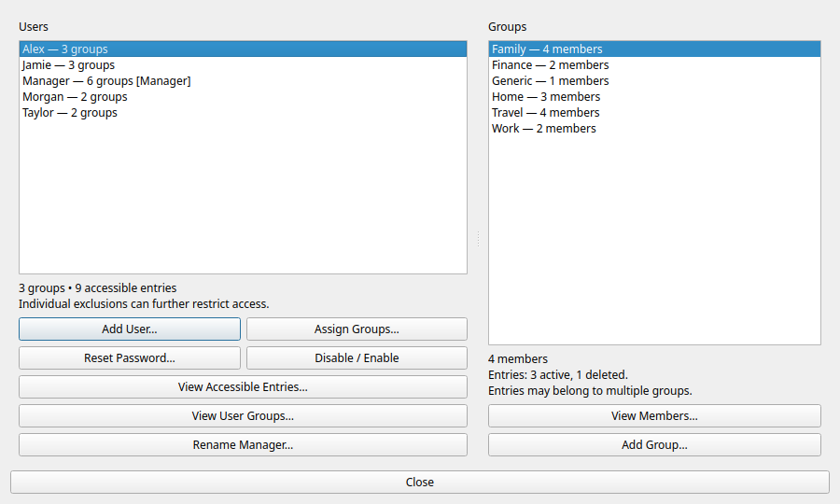Select user "Jamie — 3 groups"
The height and width of the screenshot is (504, 840).
tap(243, 64)
